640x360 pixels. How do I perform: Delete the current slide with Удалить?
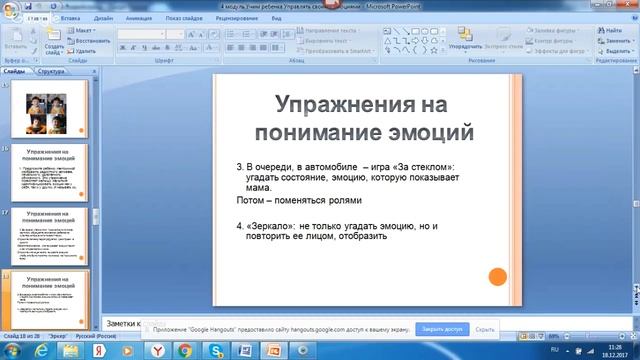tap(81, 51)
